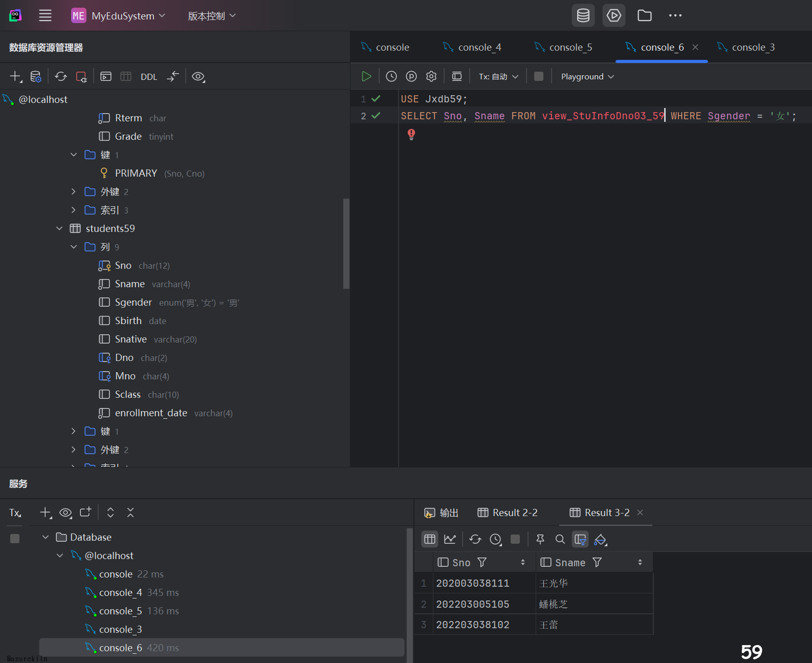Toggle the eye view options in database explorer
This screenshot has width=812, height=663.
point(198,76)
